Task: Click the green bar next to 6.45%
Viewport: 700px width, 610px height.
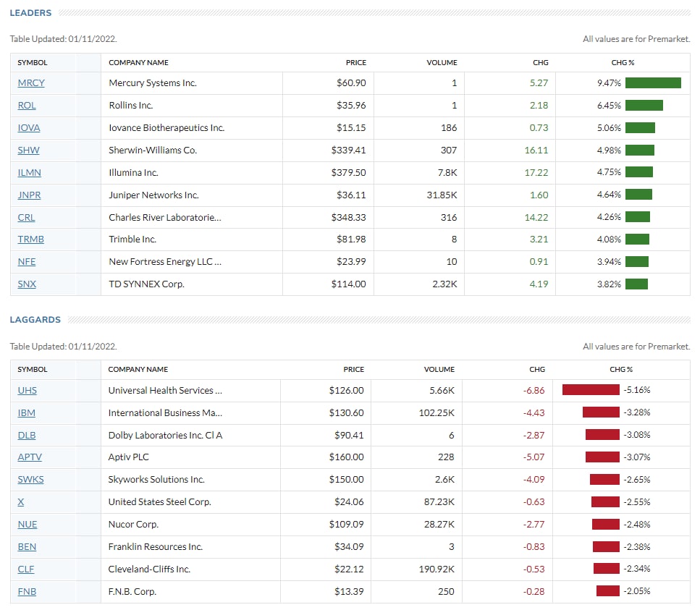Action: (x=644, y=106)
